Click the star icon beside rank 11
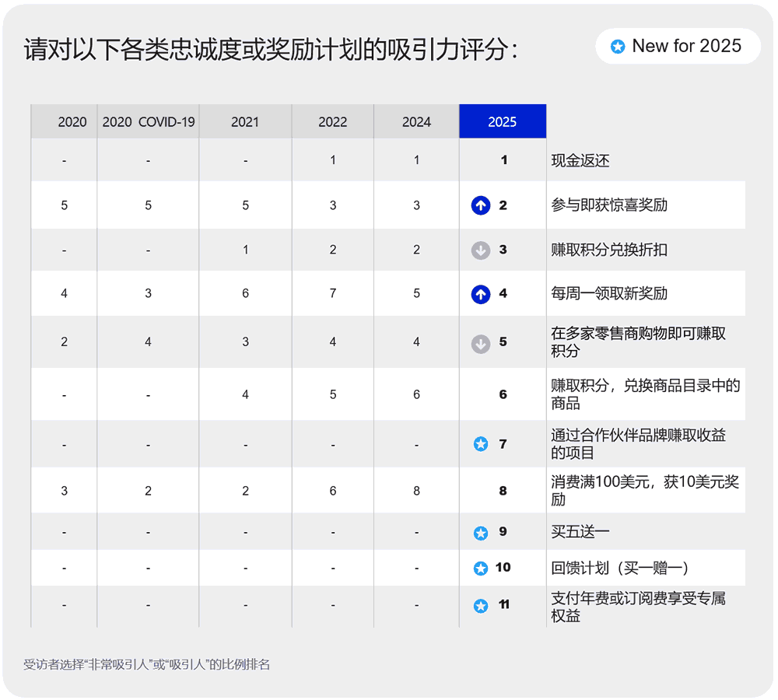 click(481, 604)
